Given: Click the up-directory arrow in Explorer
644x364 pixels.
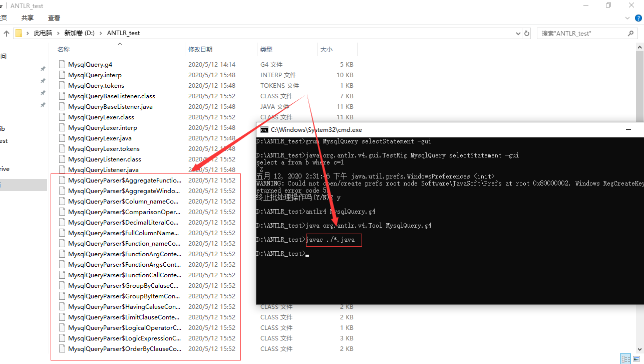Looking at the screenshot, I should (6, 33).
